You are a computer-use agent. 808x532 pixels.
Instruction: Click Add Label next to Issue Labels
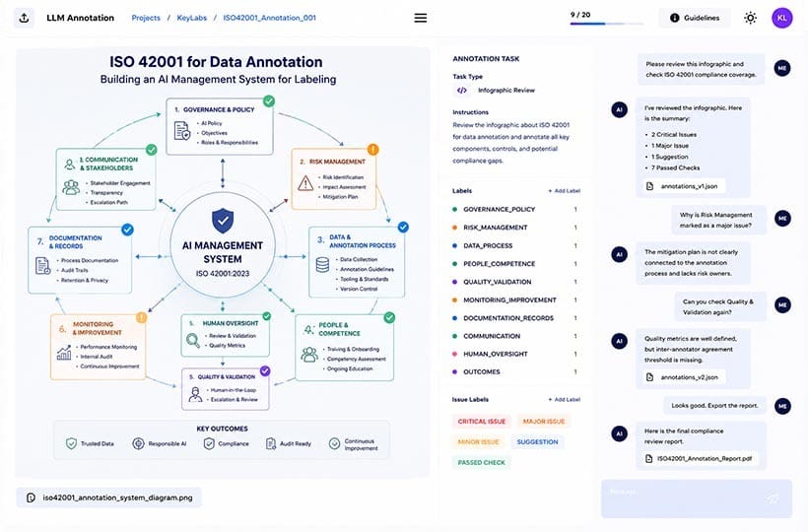click(565, 400)
